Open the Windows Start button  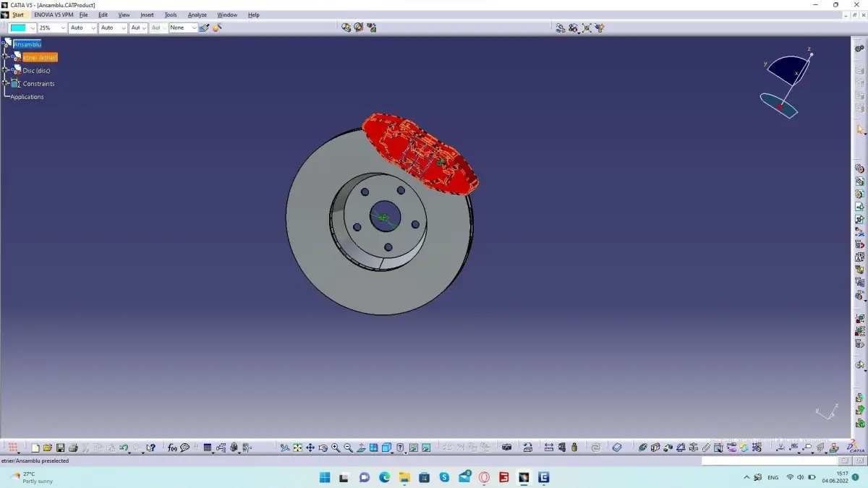click(x=324, y=477)
